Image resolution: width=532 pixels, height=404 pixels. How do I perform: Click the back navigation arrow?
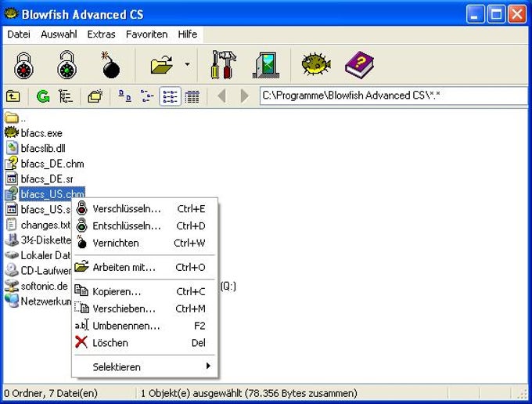(x=222, y=96)
